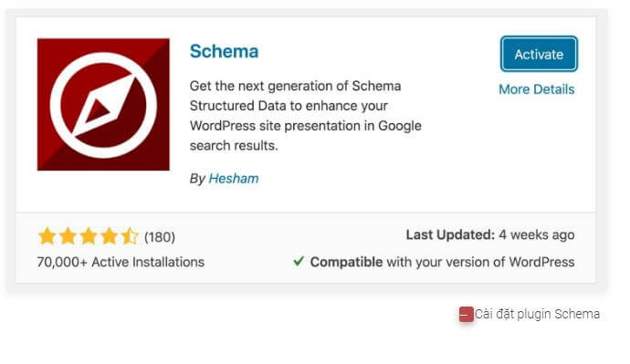Click the first rating star

tap(47, 236)
